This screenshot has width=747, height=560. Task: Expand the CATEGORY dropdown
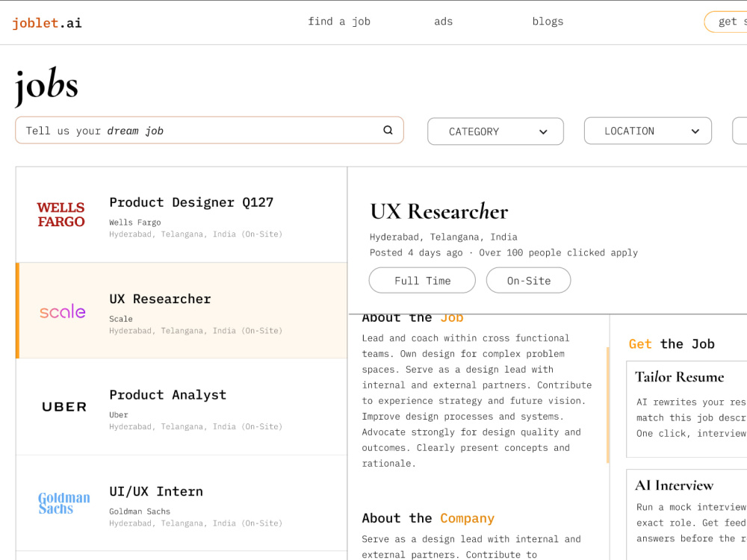tap(495, 131)
